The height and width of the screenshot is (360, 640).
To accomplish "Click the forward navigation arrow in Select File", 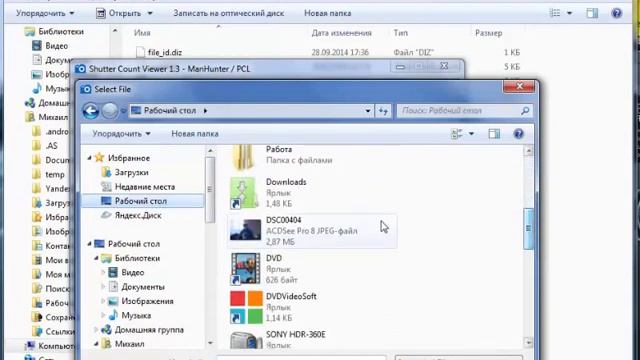I will point(109,111).
